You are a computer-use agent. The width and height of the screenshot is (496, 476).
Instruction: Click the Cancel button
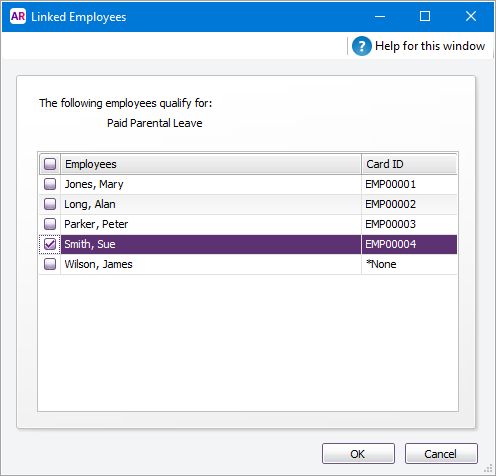pyautogui.click(x=441, y=454)
